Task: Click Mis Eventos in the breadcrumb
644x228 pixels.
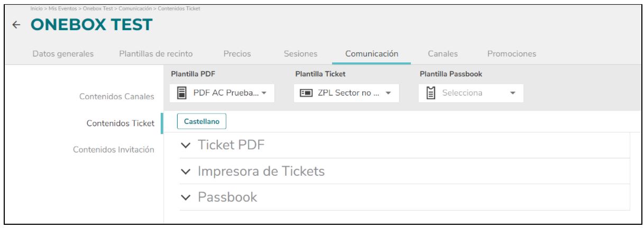Action: [x=59, y=7]
